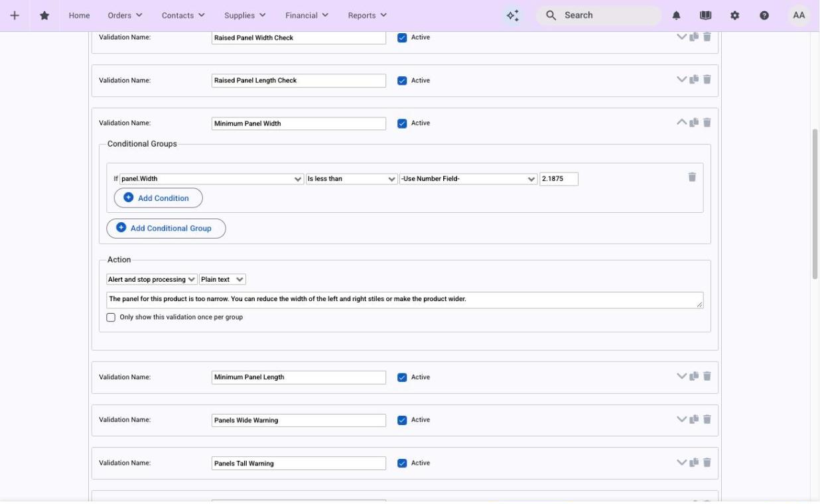The width and height of the screenshot is (820, 504).
Task: Open the Plain text format dropdown
Action: coord(222,280)
